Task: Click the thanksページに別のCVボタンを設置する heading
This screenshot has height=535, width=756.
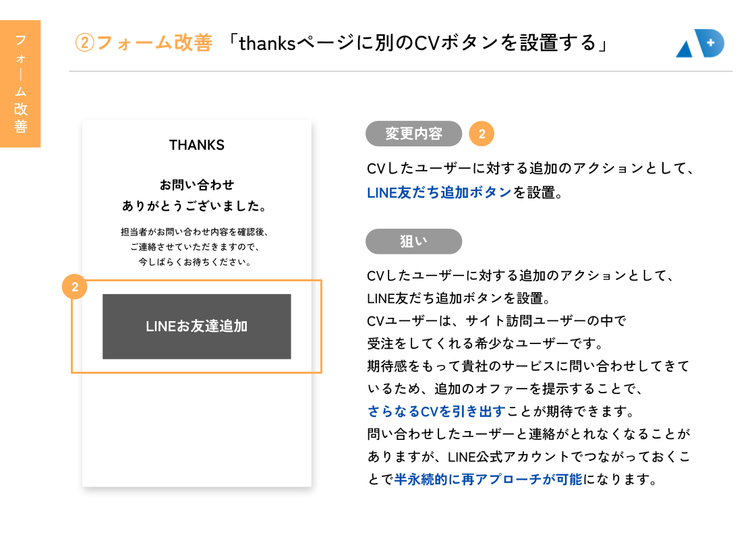Action: pyautogui.click(x=418, y=43)
